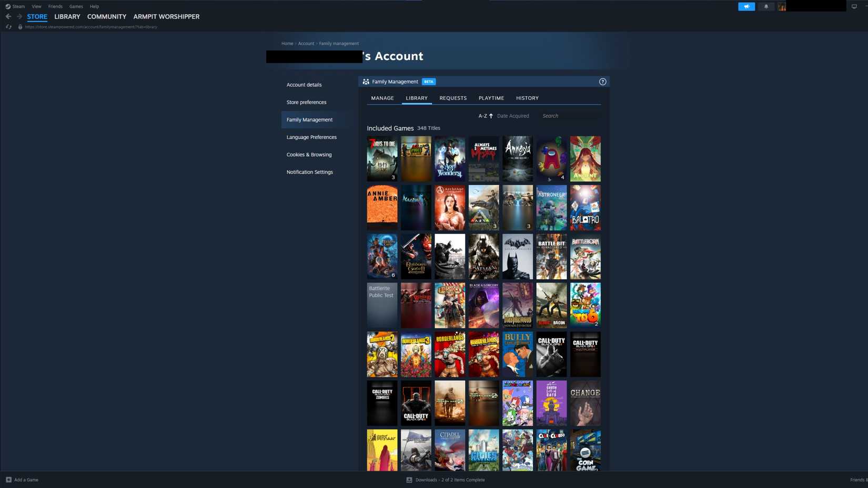Image resolution: width=868 pixels, height=488 pixels.
Task: Switch sorting to Date Acquired
Action: tap(513, 116)
